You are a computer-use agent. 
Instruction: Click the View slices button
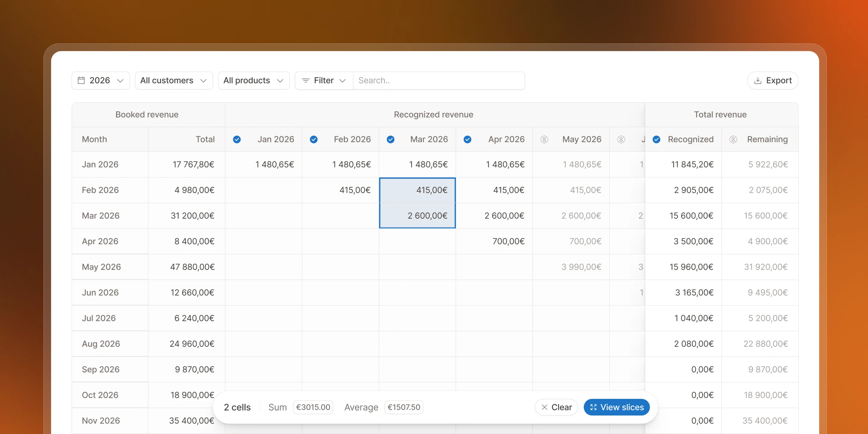tap(617, 407)
